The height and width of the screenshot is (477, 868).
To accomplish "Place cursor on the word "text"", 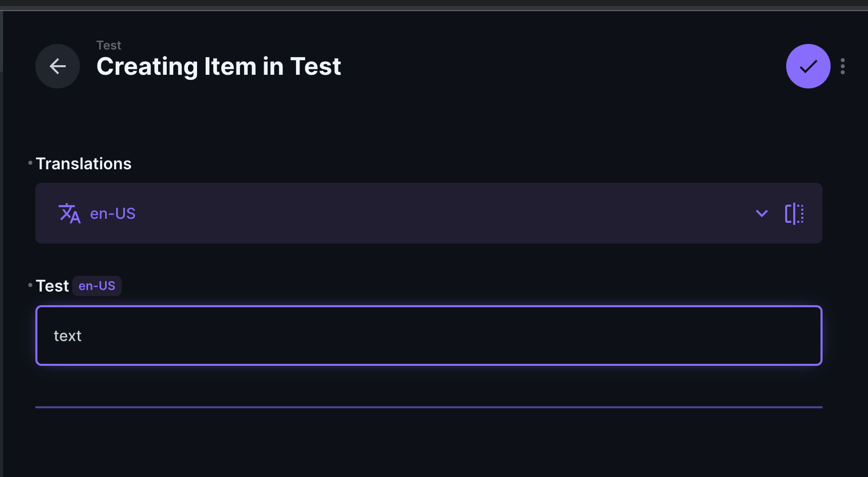I will coord(68,336).
